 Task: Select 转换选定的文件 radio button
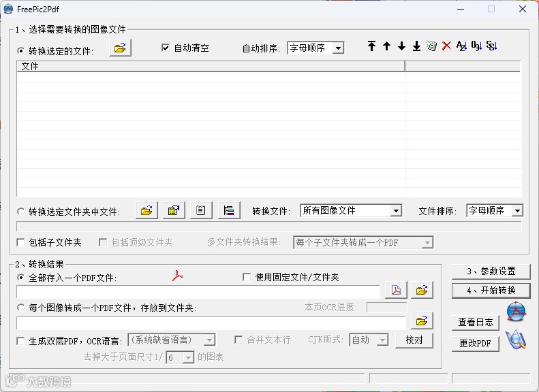coord(21,51)
